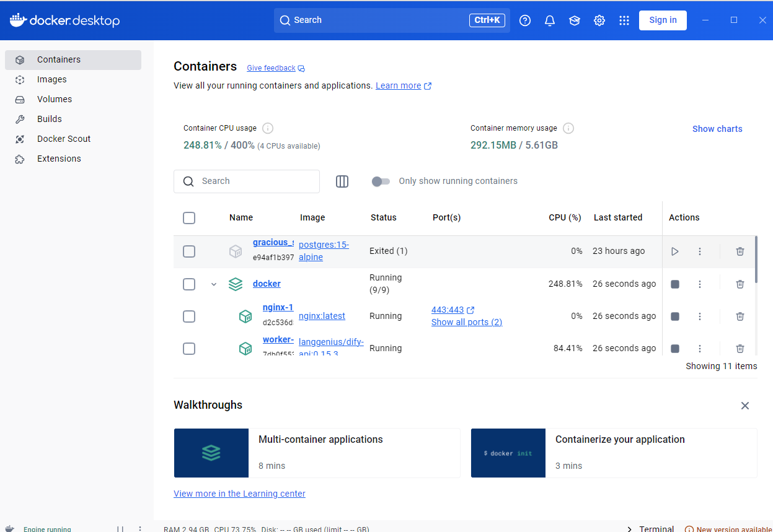The image size is (773, 532).
Task: Open Docker Scout in sidebar
Action: 73,139
